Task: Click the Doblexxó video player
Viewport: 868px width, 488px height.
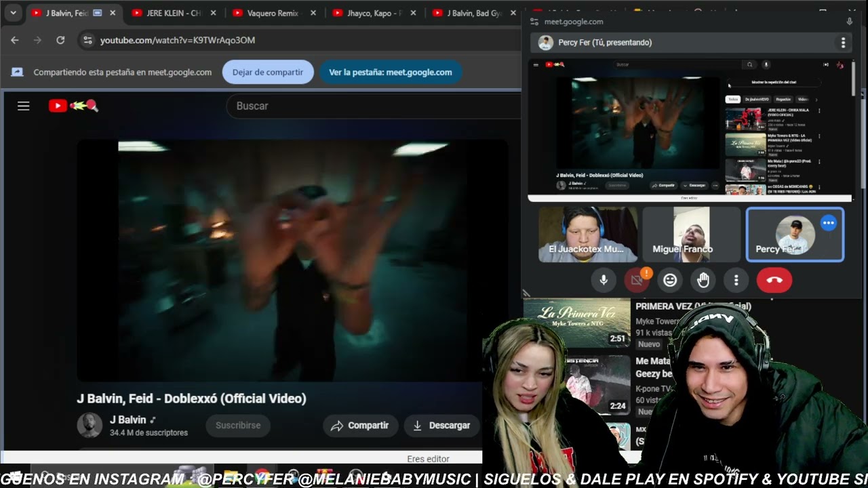Action: (x=292, y=261)
